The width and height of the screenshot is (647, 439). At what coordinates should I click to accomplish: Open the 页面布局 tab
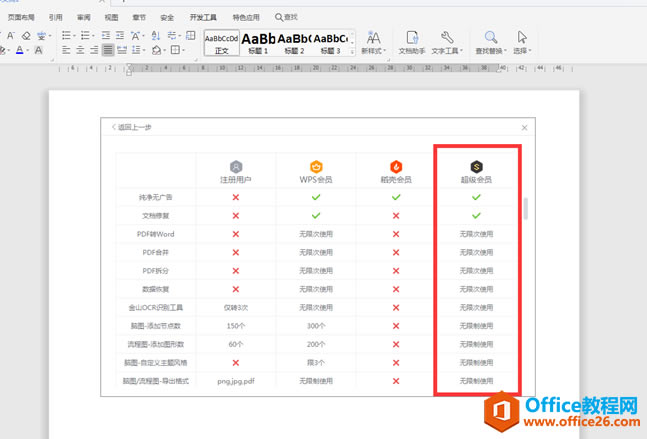20,17
